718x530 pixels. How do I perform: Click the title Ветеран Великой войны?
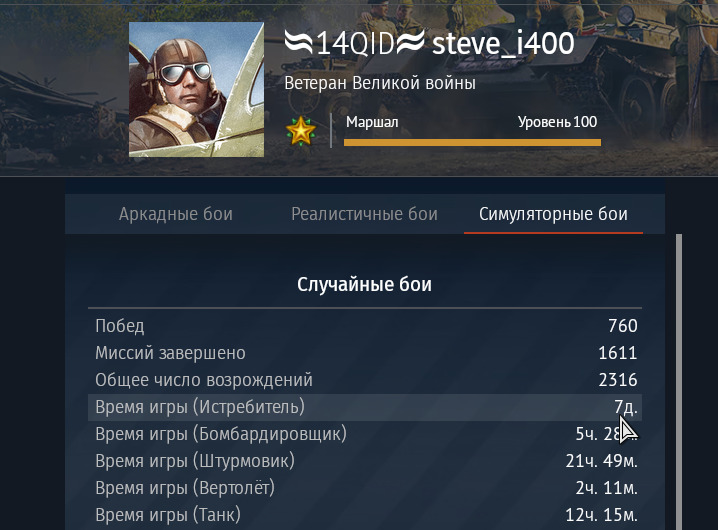[380, 83]
